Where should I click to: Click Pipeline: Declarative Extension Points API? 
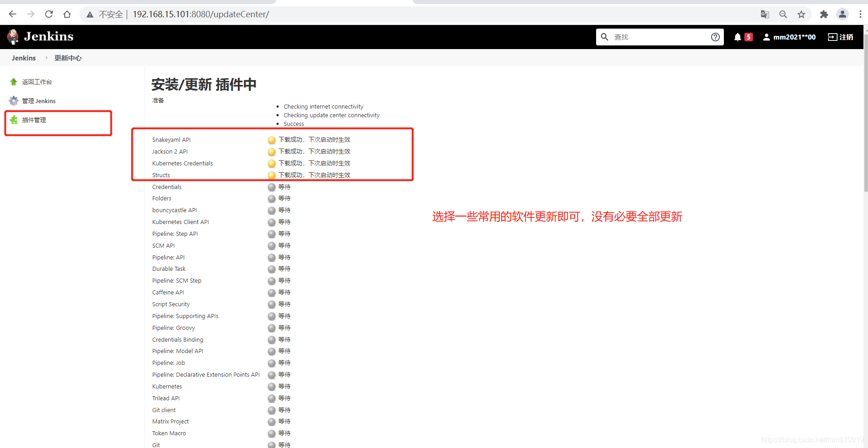[206, 375]
